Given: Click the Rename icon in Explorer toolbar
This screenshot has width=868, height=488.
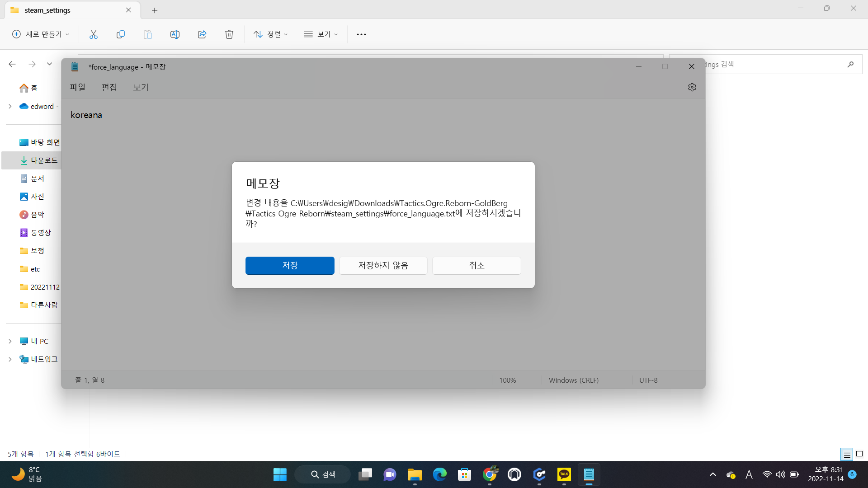Looking at the screenshot, I should coord(175,34).
